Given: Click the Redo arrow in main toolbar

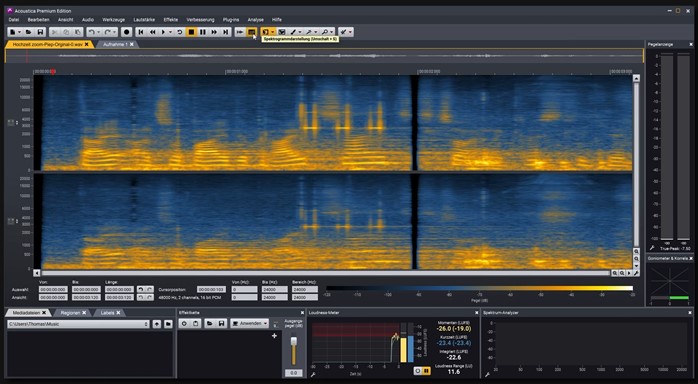Looking at the screenshot, I should pos(107,32).
